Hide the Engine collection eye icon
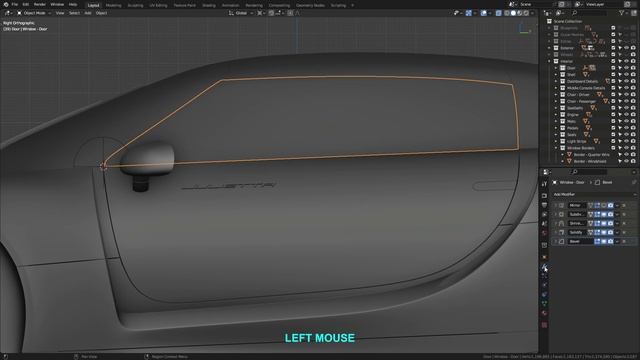 [x=626, y=115]
